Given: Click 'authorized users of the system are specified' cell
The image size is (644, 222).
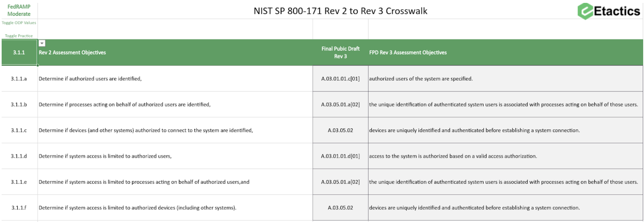Looking at the screenshot, I should [x=505, y=79].
